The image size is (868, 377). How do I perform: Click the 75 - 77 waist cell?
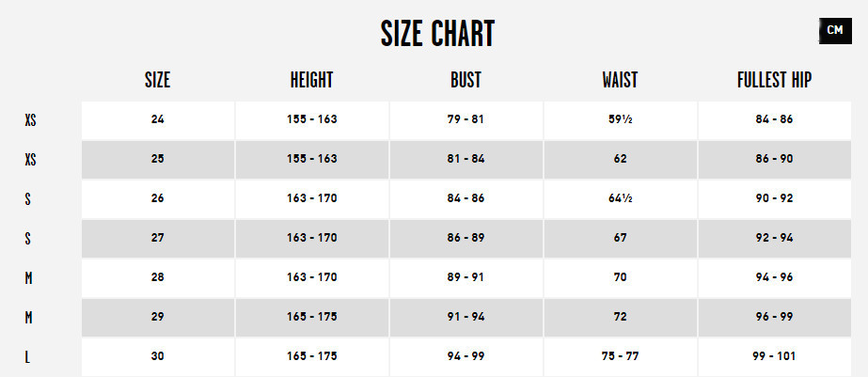point(620,357)
